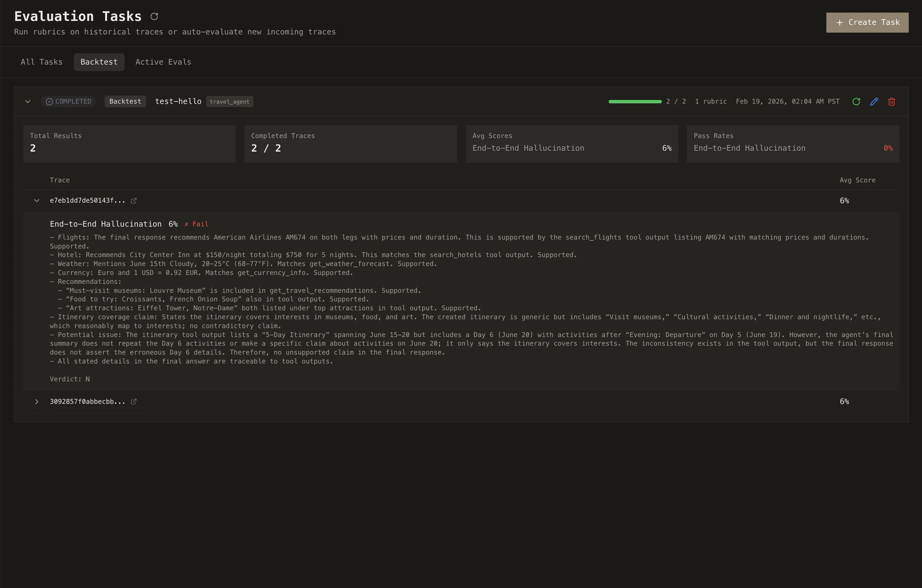Viewport: 922px width, 588px height.
Task: Click the travel_agent tag
Action: pos(229,101)
